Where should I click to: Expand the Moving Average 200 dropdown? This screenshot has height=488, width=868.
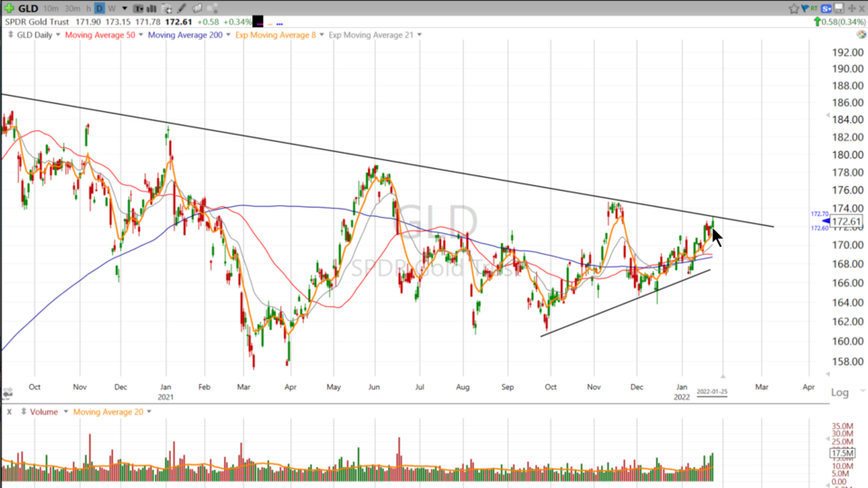pos(226,35)
